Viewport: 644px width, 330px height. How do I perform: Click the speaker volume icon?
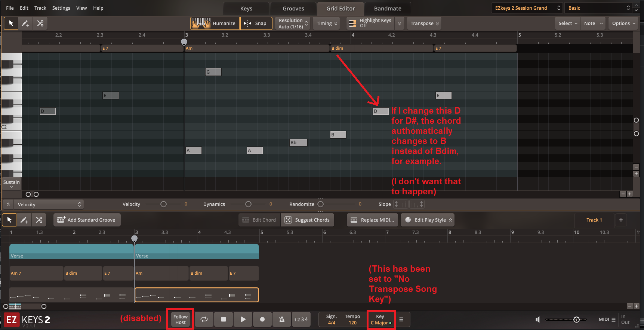[x=537, y=320]
